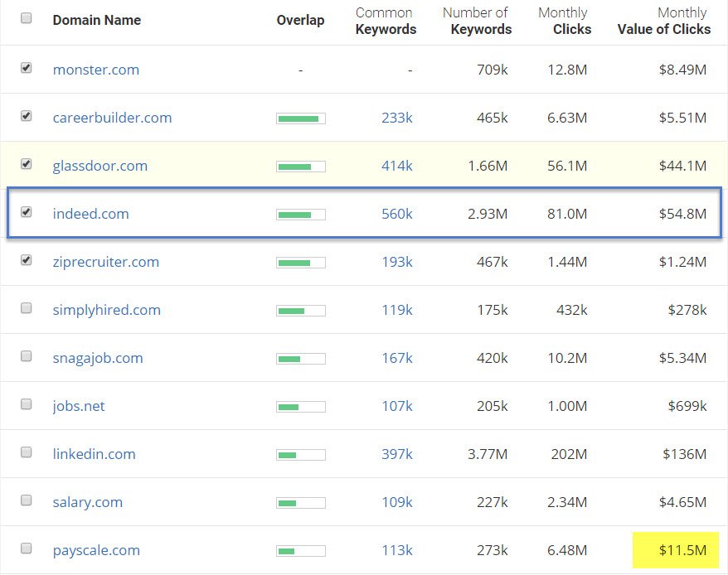This screenshot has height=575, width=728.
Task: Open the monster.com domain link
Action: point(96,70)
